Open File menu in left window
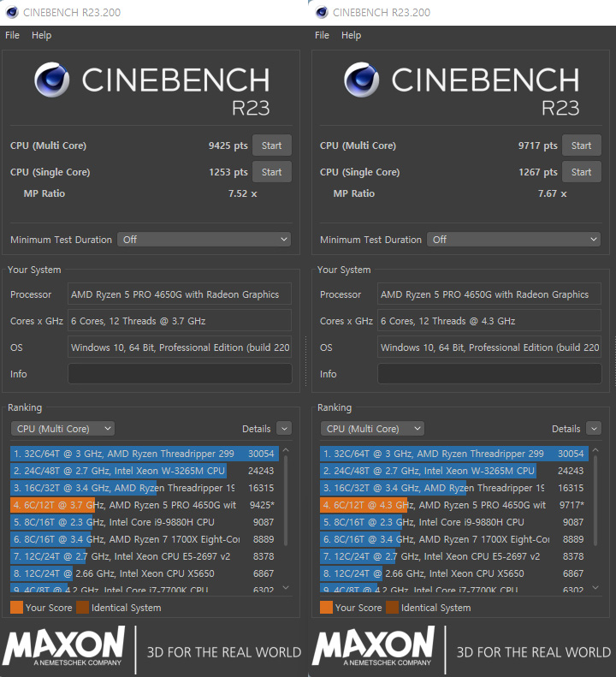The width and height of the screenshot is (616, 677). click(12, 35)
